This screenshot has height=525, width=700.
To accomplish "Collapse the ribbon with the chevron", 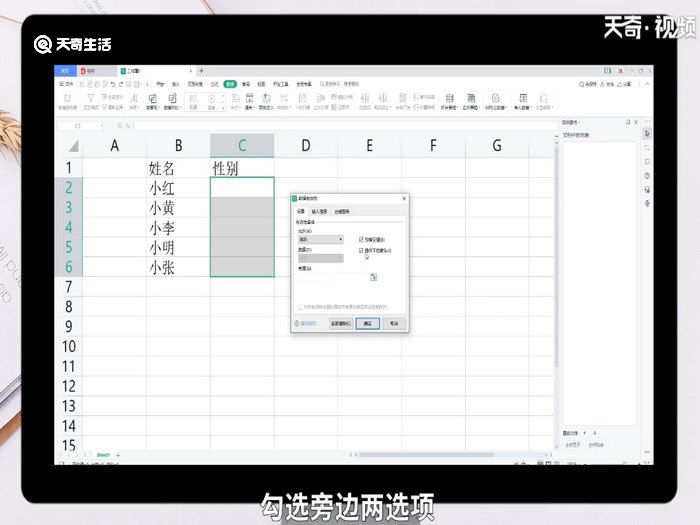I will pos(647,84).
